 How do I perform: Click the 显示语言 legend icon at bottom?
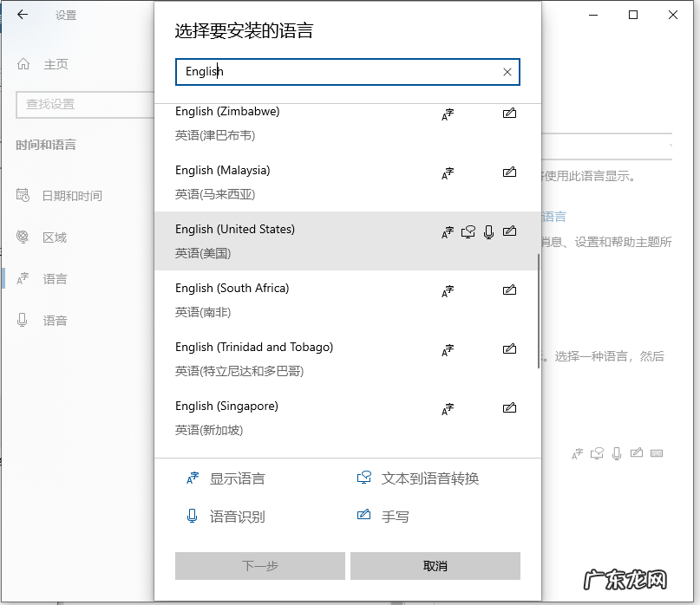[193, 478]
